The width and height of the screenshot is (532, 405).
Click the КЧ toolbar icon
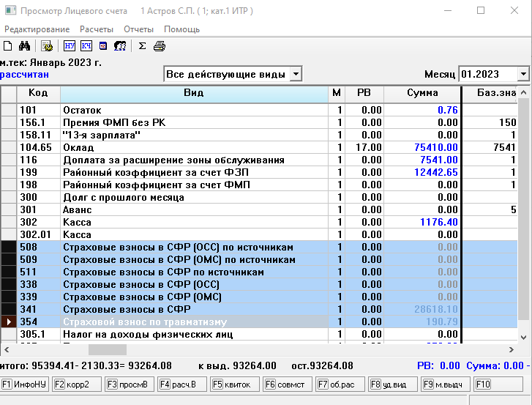86,46
